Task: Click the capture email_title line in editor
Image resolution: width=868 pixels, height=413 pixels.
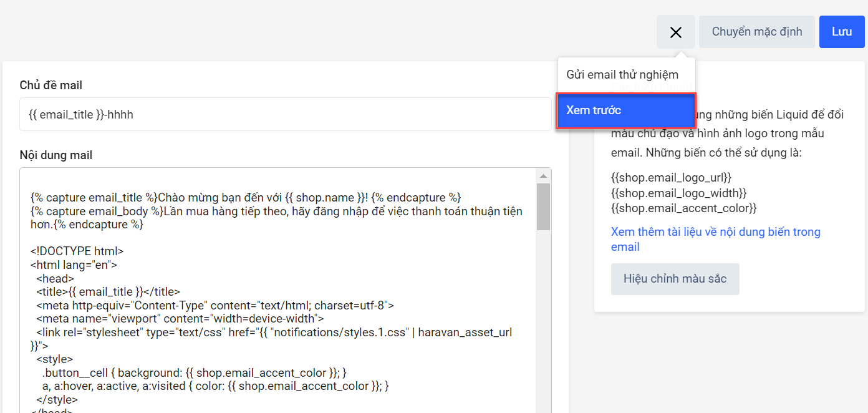Action: tap(246, 198)
